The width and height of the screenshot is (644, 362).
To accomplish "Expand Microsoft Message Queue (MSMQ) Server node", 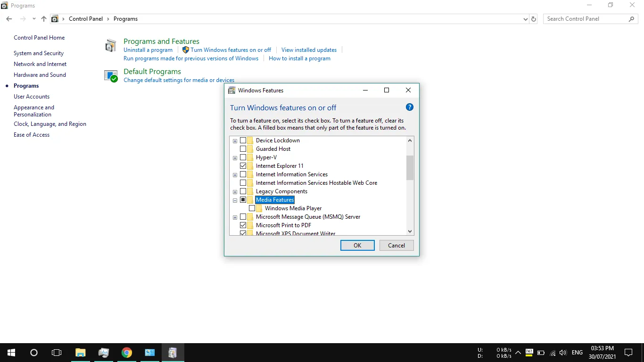I will [235, 217].
